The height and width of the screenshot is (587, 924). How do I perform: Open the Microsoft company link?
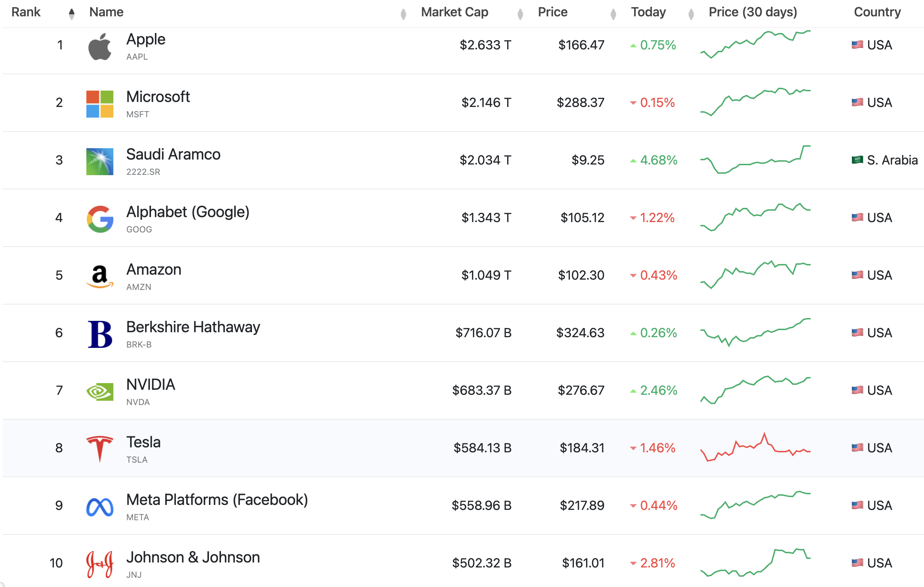point(158,97)
